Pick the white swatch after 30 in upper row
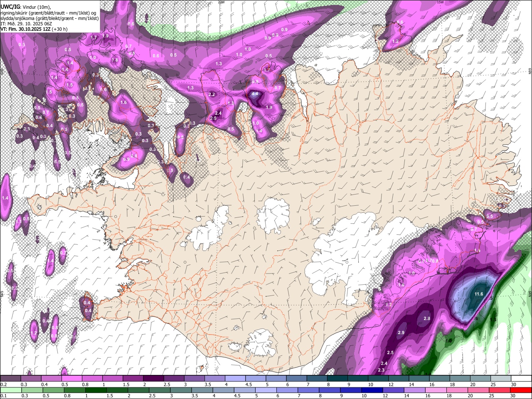532x399 pixels. point(521,379)
